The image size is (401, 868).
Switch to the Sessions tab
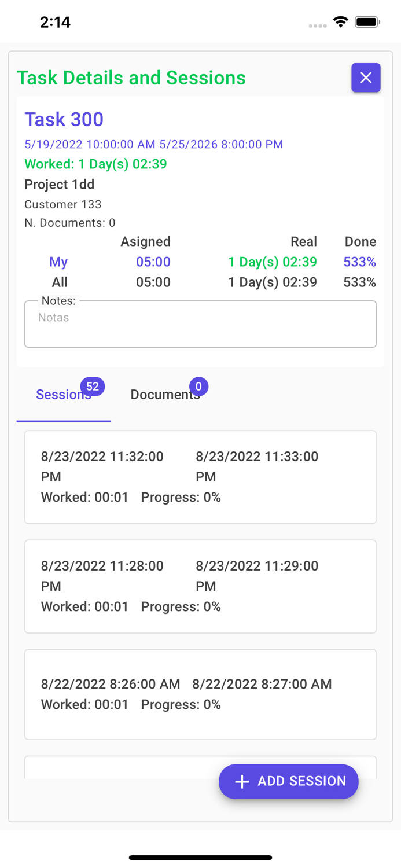64,395
